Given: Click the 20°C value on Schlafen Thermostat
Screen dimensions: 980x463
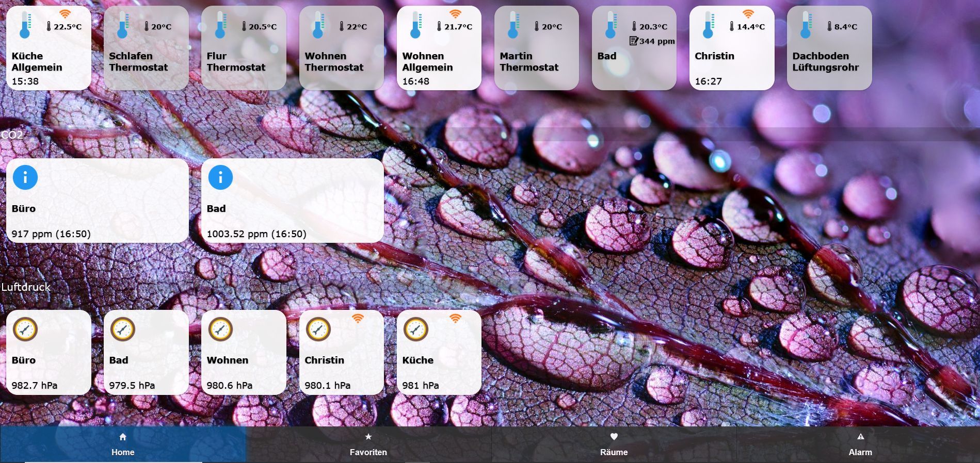Looking at the screenshot, I should pyautogui.click(x=162, y=27).
